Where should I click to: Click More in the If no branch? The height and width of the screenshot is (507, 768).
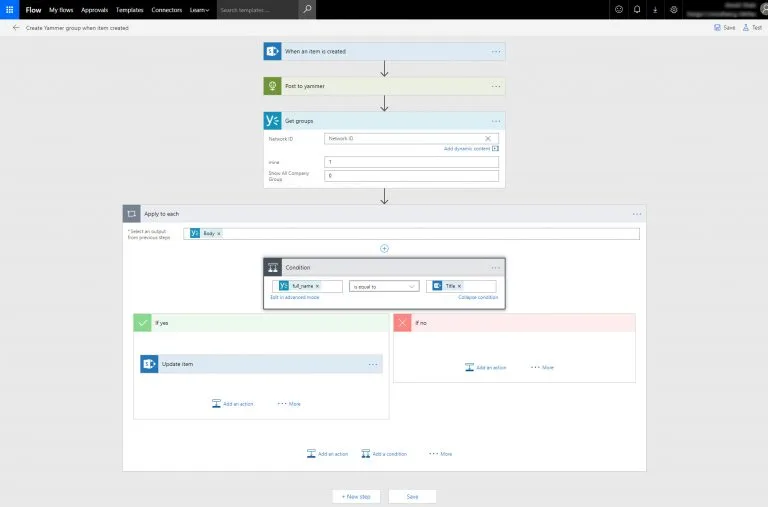coord(542,367)
